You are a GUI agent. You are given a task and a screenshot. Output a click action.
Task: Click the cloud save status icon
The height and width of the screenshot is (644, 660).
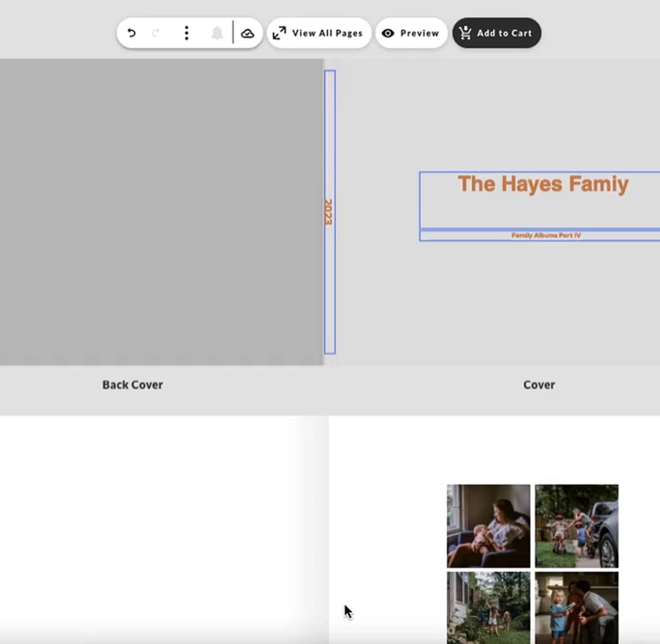point(248,33)
